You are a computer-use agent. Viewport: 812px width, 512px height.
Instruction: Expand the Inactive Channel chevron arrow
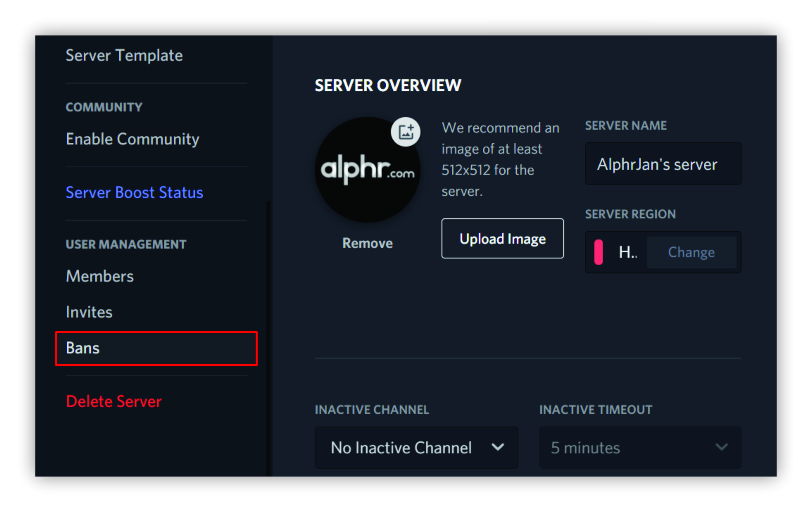pyautogui.click(x=498, y=447)
